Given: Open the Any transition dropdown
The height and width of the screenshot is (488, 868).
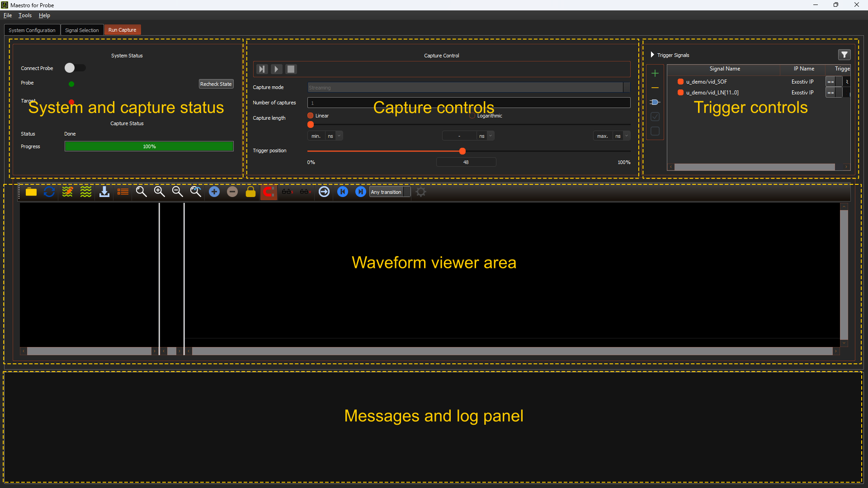Looking at the screenshot, I should [x=390, y=192].
